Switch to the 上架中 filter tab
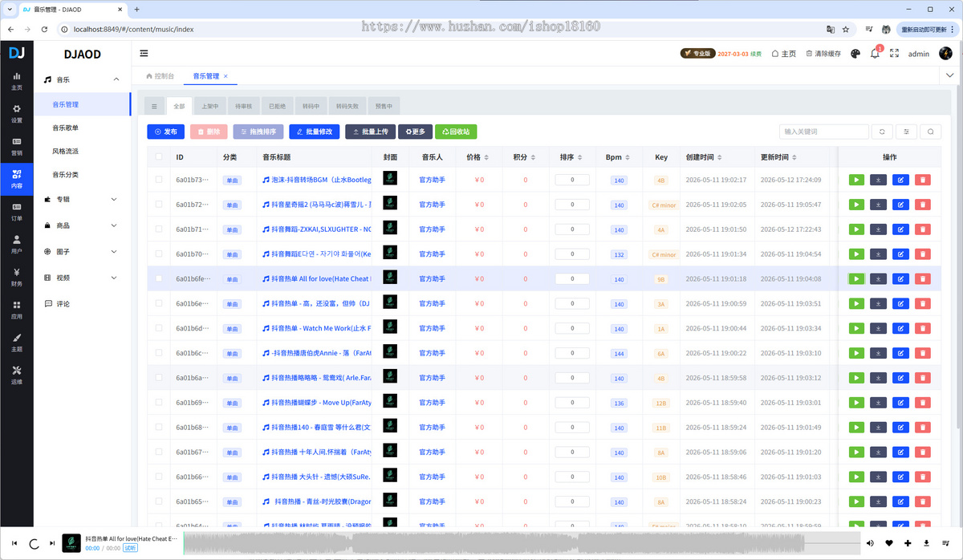The width and height of the screenshot is (963, 560). (209, 106)
